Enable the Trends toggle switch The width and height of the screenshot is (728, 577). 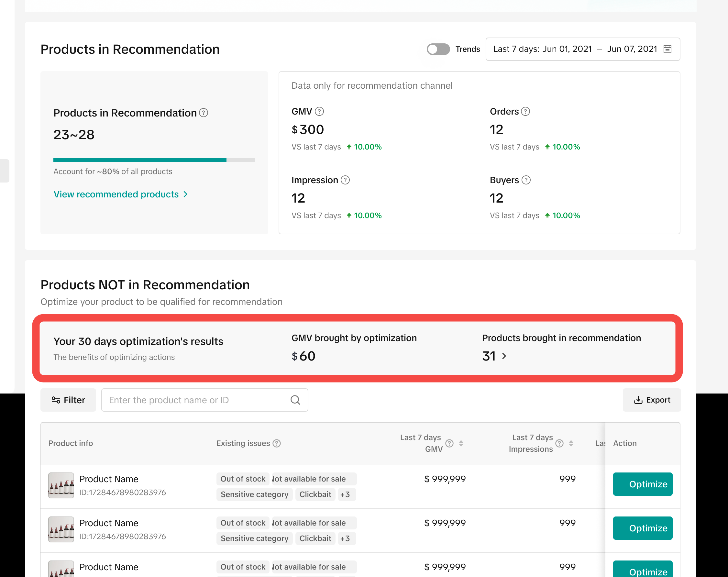click(438, 49)
